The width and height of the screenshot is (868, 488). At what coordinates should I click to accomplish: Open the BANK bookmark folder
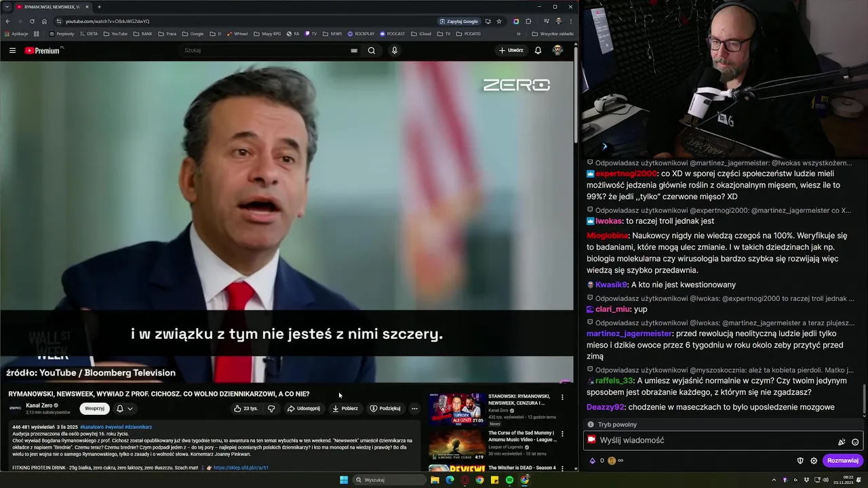(x=142, y=33)
